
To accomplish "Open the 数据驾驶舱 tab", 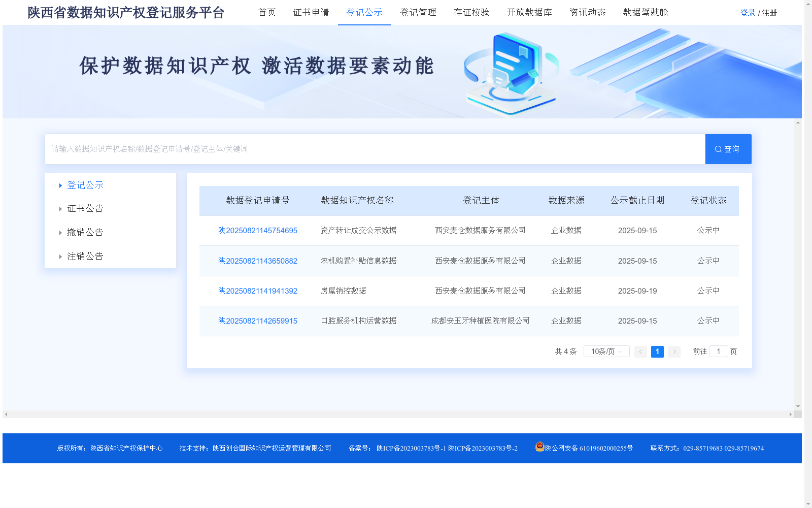I will (x=646, y=13).
